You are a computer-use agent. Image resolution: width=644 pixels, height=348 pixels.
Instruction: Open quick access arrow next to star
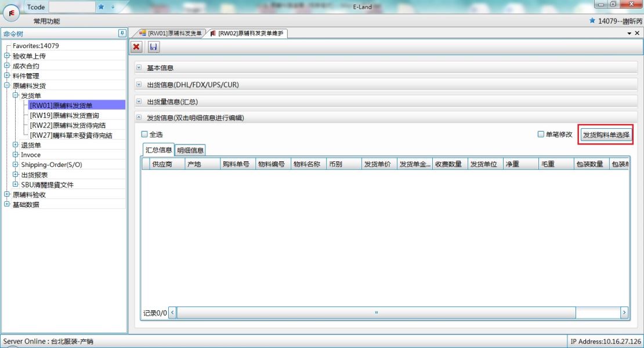pos(112,7)
